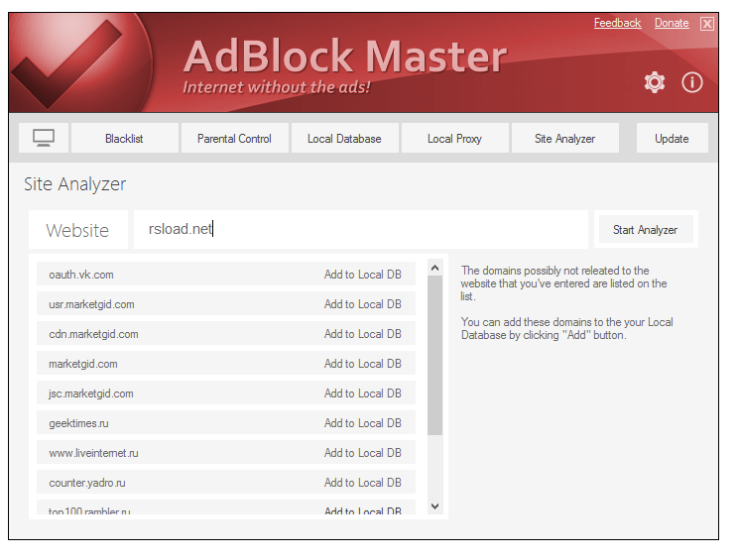Switch to Parental Control tab
Image resolution: width=739 pixels, height=560 pixels.
click(x=234, y=139)
